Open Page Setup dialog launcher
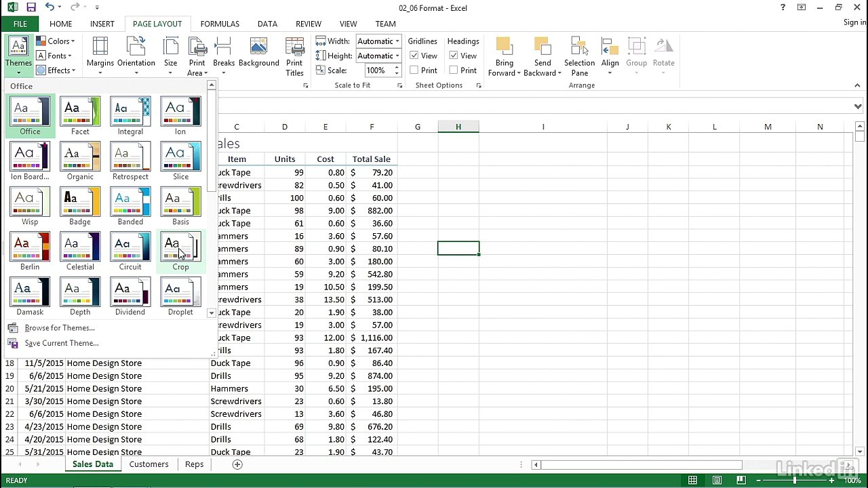868x488 pixels. (306, 85)
